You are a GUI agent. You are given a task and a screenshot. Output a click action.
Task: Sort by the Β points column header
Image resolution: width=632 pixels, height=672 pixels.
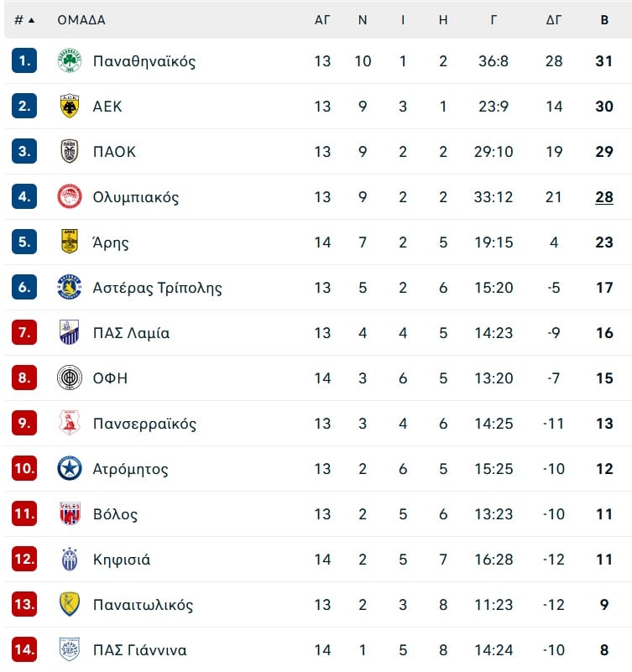point(604,19)
